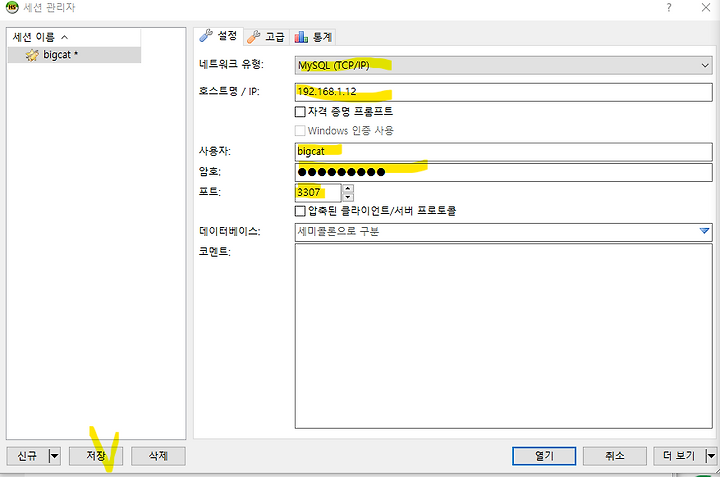This screenshot has height=477, width=720.
Task: Increase port with the up spinner arrow
Action: 348,188
